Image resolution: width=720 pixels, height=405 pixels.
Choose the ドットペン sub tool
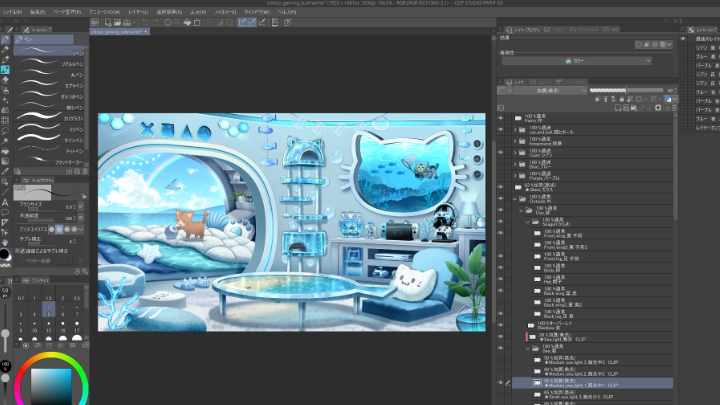[50, 150]
